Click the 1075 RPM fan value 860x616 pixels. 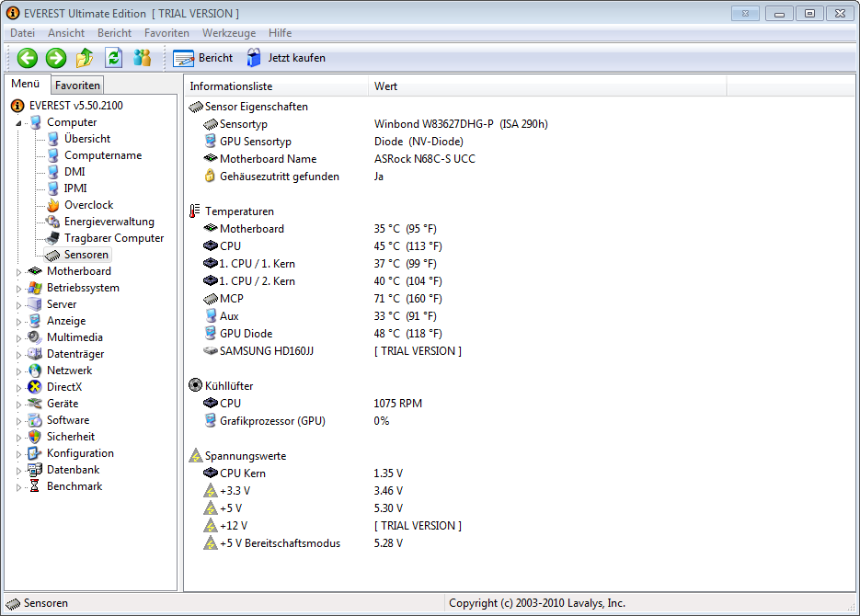pos(397,404)
